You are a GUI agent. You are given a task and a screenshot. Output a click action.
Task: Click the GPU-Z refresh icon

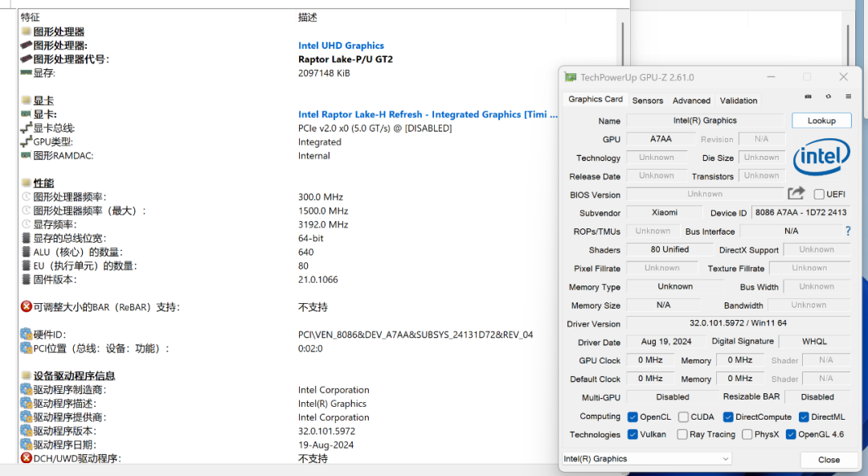tap(828, 96)
